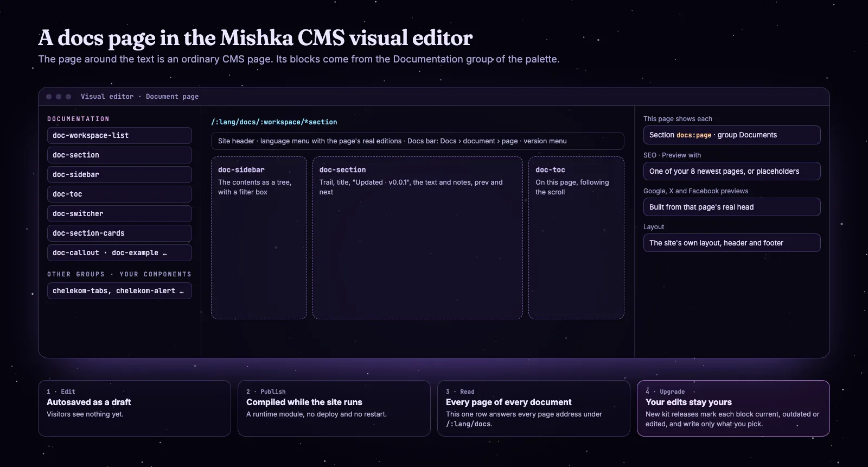The width and height of the screenshot is (868, 467).
Task: Open the One of your 8 newest pages field
Action: 732,171
